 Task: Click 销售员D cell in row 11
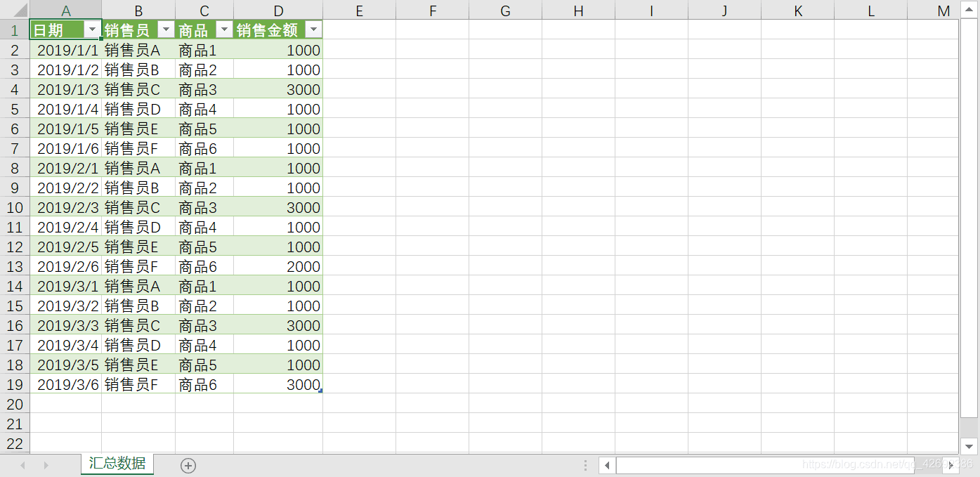point(138,227)
